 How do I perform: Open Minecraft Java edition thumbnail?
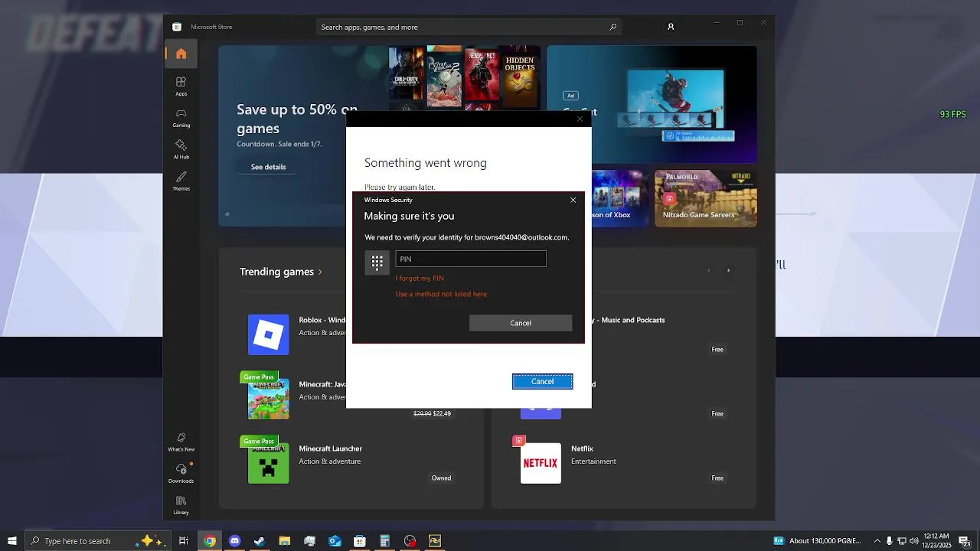click(x=269, y=399)
